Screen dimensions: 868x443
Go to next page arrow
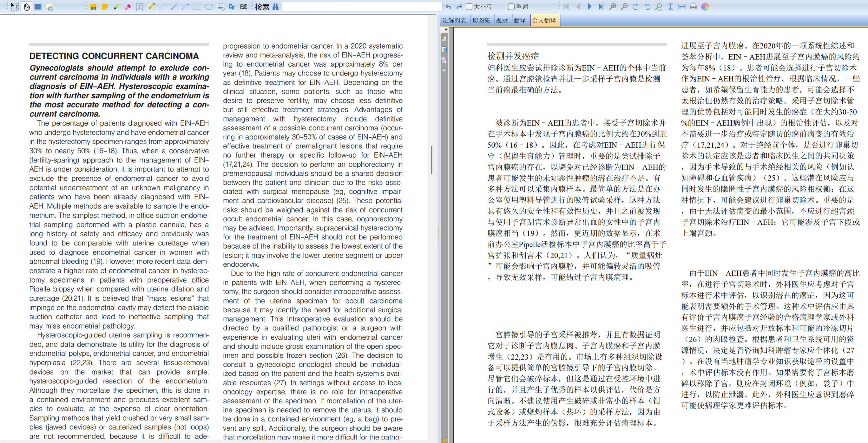[589, 7]
